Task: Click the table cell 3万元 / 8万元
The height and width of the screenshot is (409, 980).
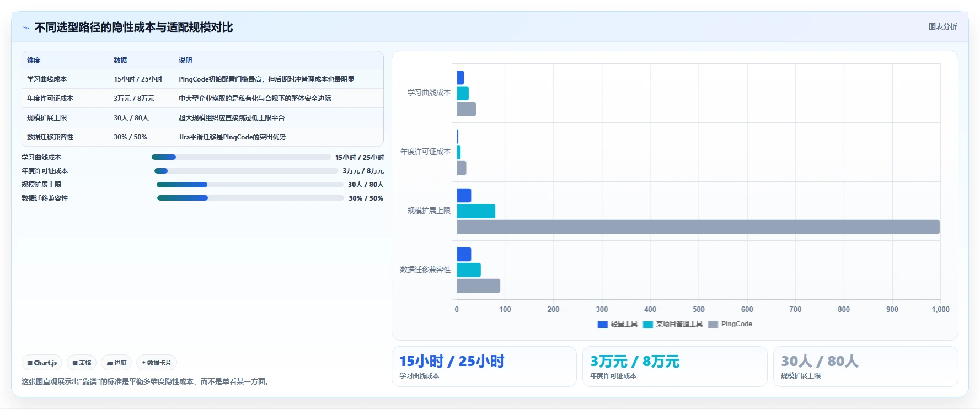Action: pyautogui.click(x=134, y=99)
